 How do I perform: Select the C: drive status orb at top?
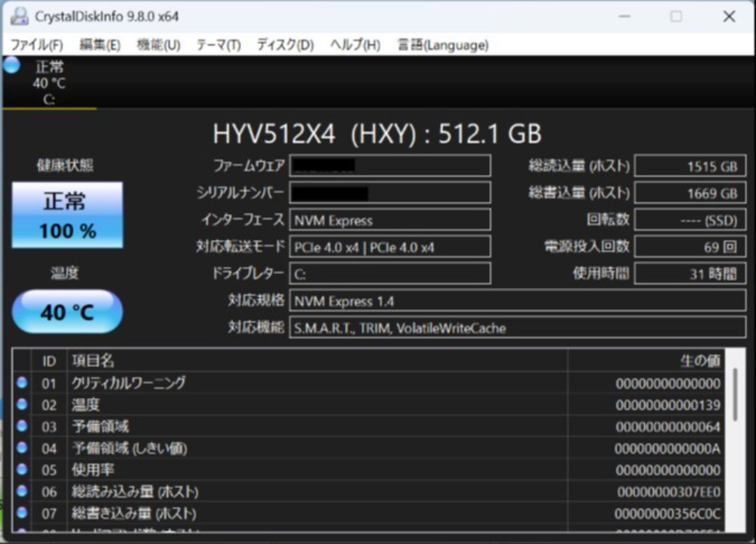click(x=12, y=65)
